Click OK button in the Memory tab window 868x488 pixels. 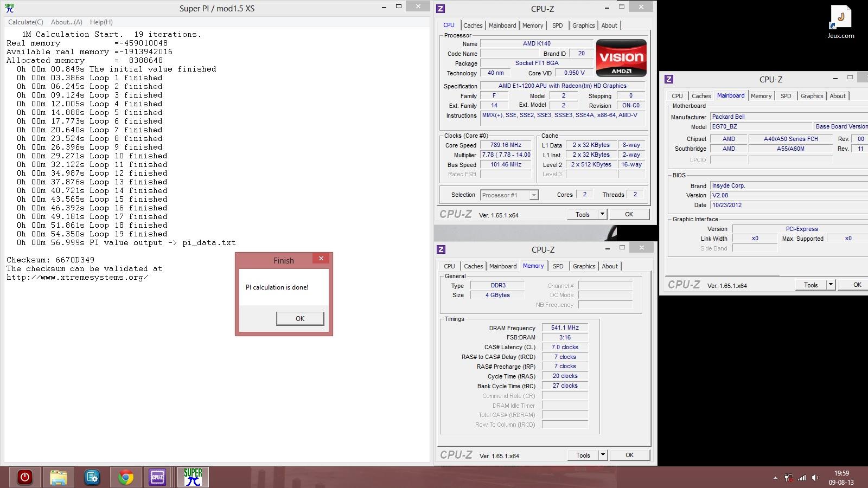(629, 455)
